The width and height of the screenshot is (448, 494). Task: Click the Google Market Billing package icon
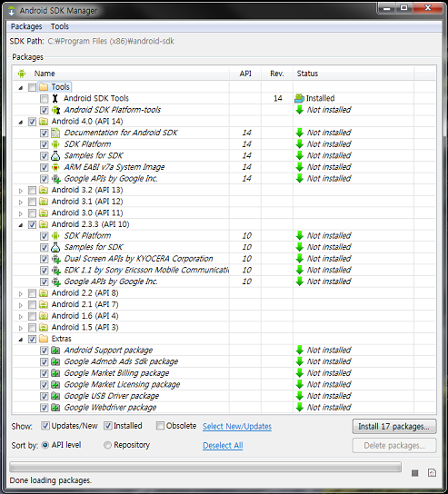tap(55, 373)
